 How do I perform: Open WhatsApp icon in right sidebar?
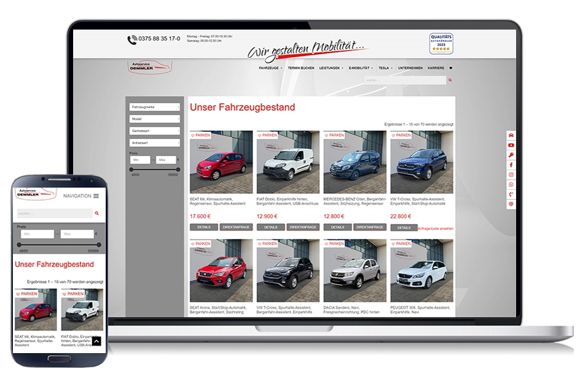tap(511, 185)
